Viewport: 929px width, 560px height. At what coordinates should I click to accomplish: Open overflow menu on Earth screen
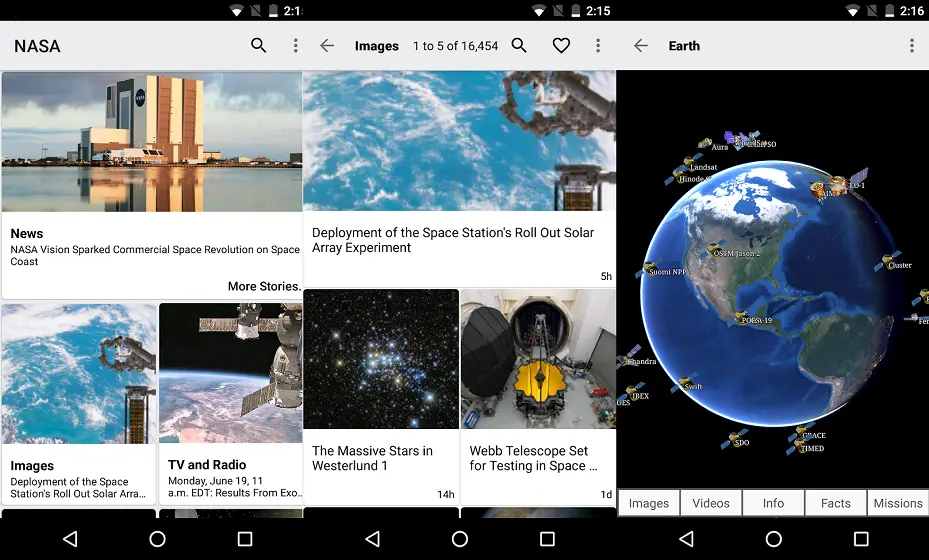tap(912, 46)
